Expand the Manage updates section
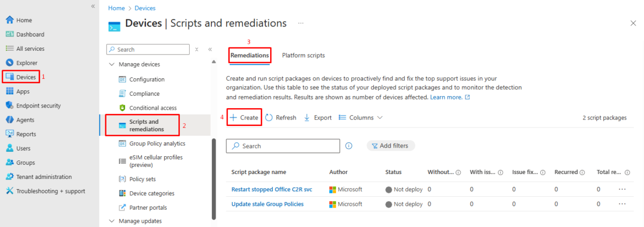This screenshot has width=644, height=227. [x=112, y=221]
